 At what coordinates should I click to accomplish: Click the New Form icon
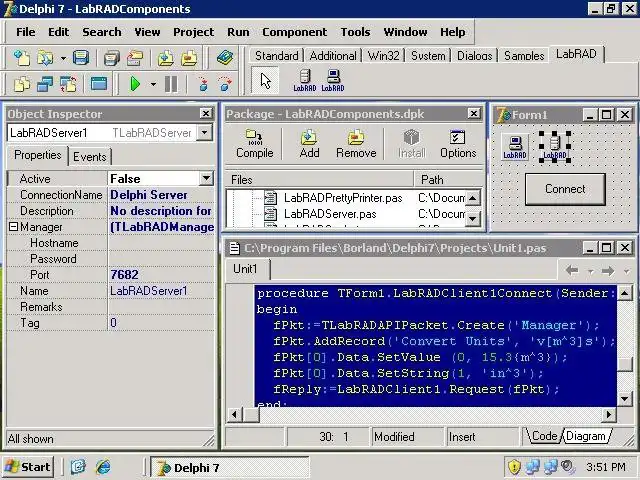point(99,84)
